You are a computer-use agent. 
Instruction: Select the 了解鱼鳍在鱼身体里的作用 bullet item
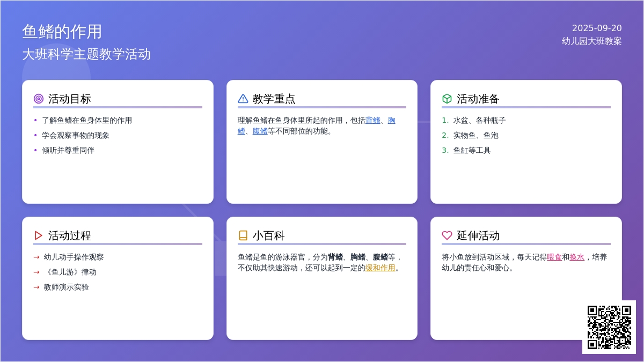coord(87,120)
